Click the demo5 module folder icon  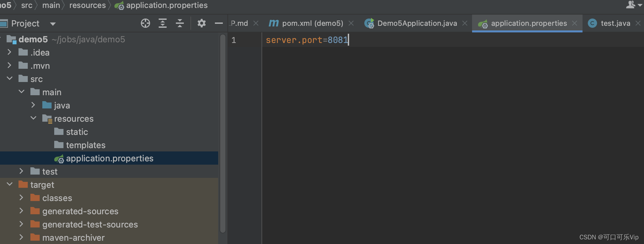12,40
